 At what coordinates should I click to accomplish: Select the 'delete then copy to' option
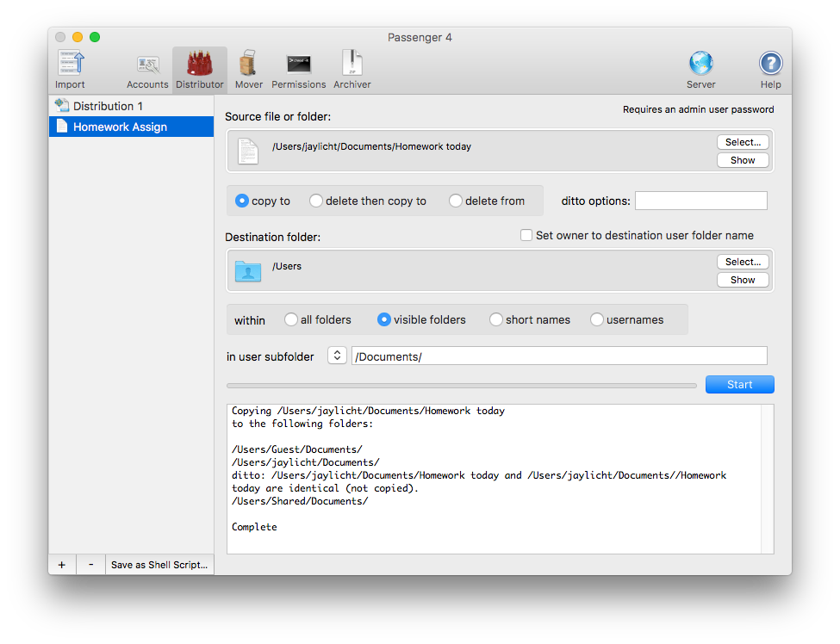[x=316, y=201]
